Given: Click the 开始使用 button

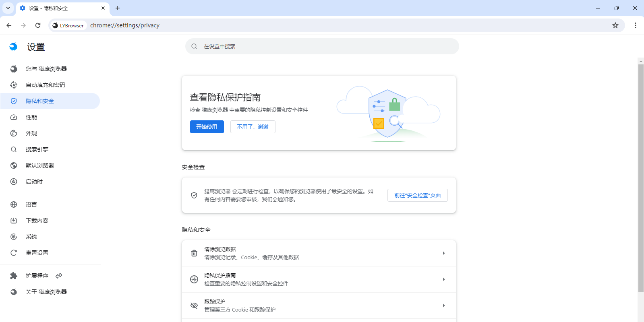Looking at the screenshot, I should coord(207,127).
